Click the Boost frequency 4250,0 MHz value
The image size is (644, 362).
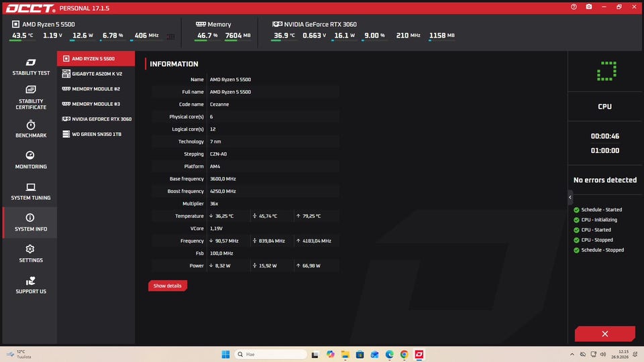pyautogui.click(x=223, y=191)
